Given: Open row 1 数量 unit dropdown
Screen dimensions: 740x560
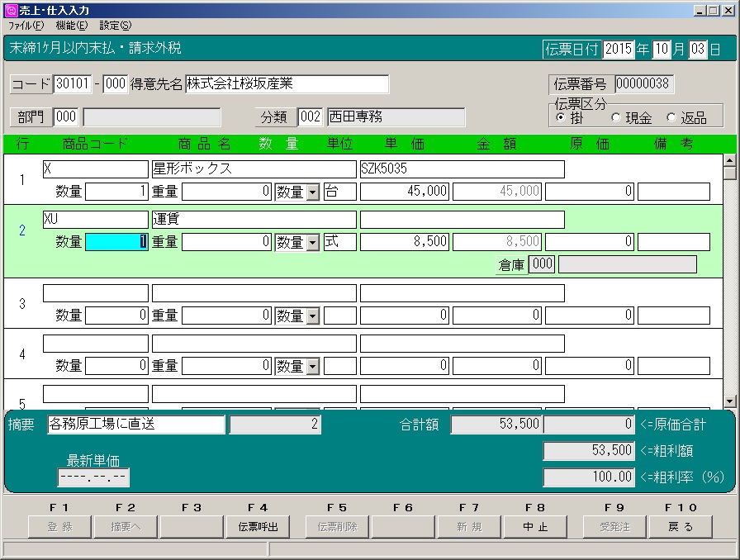Looking at the screenshot, I should click(312, 192).
